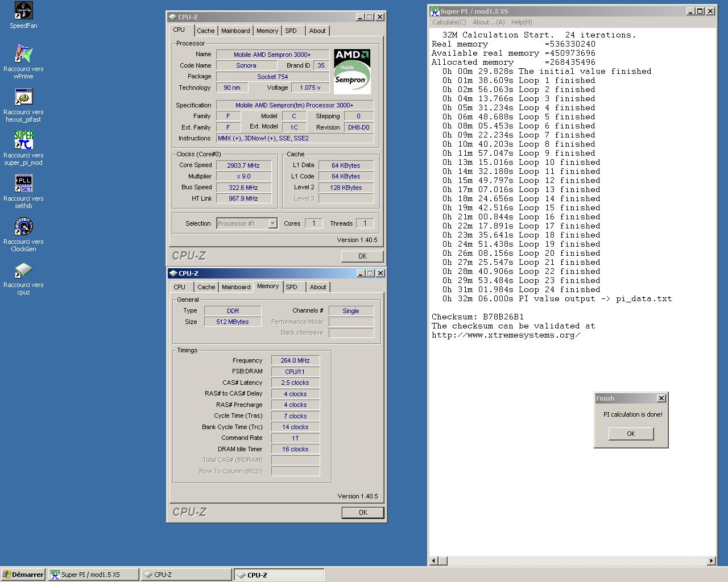The height and width of the screenshot is (582, 728).
Task: Open the wPrime shortcut icon
Action: (x=23, y=54)
